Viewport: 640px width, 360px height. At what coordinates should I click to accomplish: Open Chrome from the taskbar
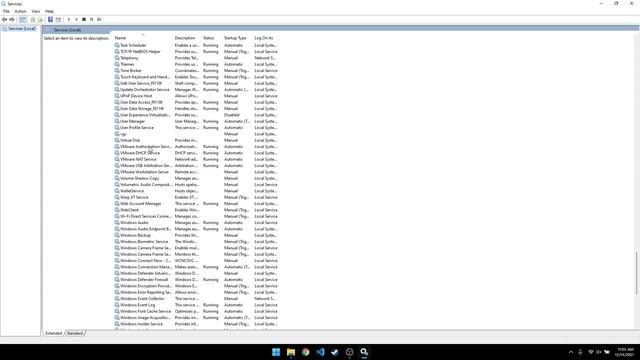coord(305,352)
